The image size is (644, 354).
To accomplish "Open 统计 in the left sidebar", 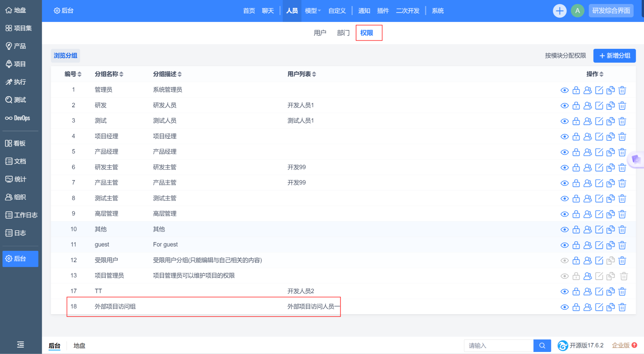I will [16, 179].
